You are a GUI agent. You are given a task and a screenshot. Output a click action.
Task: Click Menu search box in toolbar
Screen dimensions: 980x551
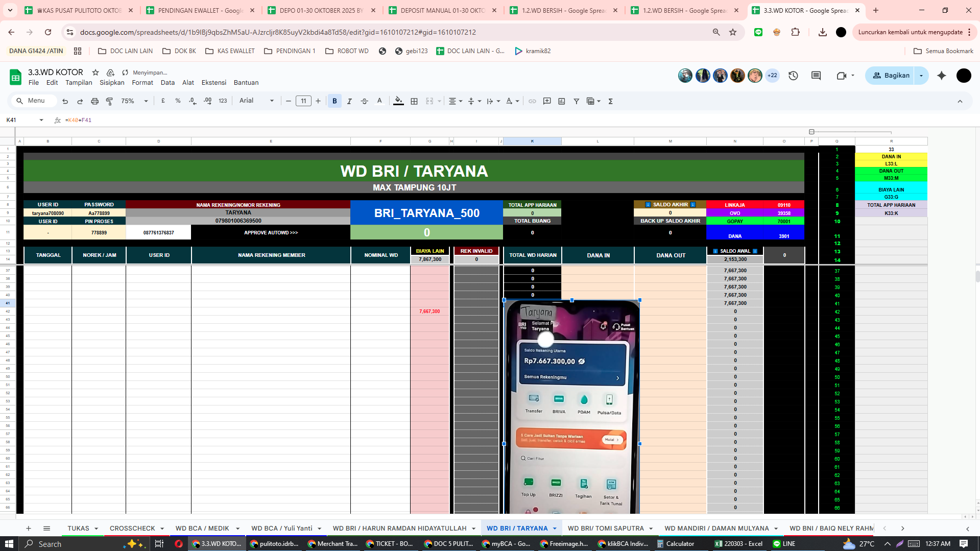[x=34, y=101]
